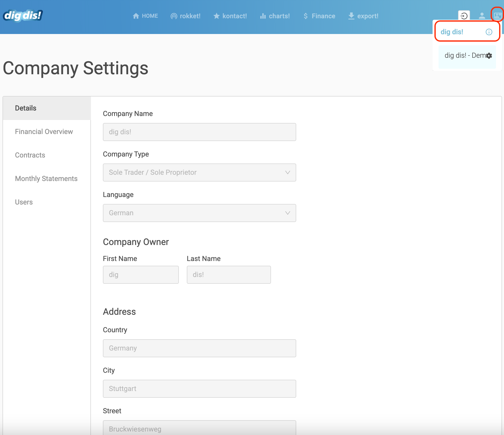
Task: Open settings gear on dig dis! Demo
Action: [489, 55]
